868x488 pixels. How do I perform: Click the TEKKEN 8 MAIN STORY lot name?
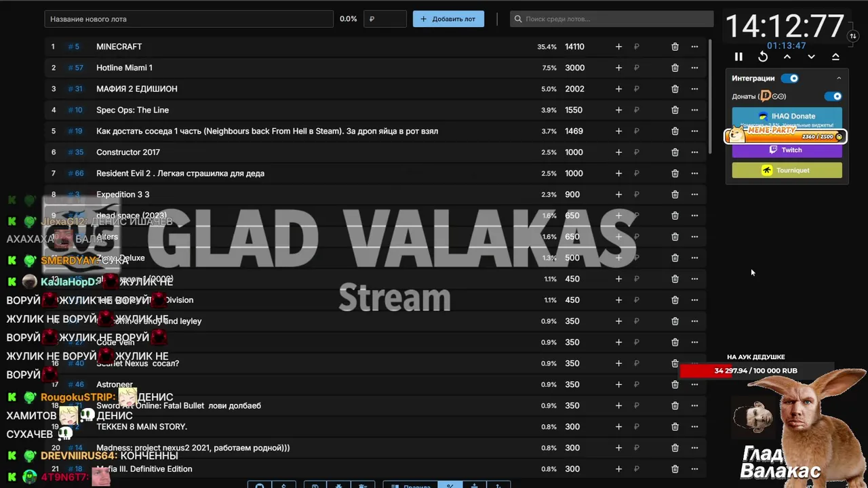[x=142, y=427]
